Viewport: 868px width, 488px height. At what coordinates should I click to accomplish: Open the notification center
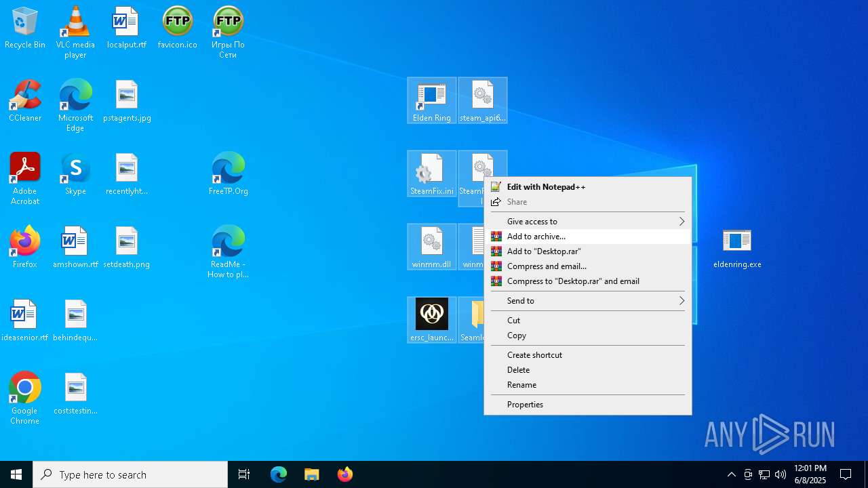(x=846, y=474)
